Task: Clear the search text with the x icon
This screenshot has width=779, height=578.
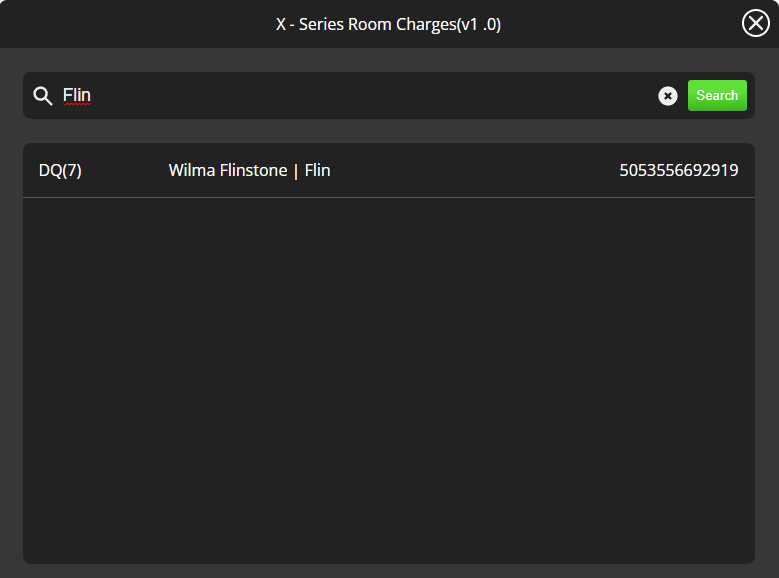Action: tap(668, 96)
